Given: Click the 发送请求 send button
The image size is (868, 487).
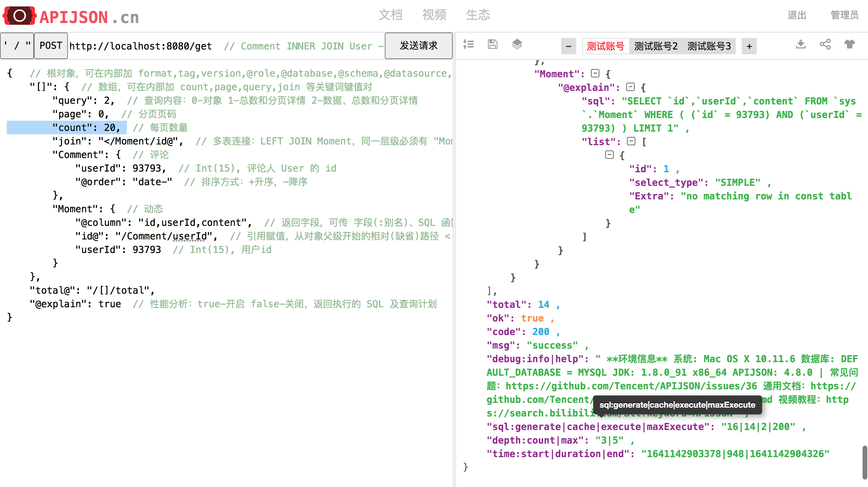Looking at the screenshot, I should click(x=418, y=45).
